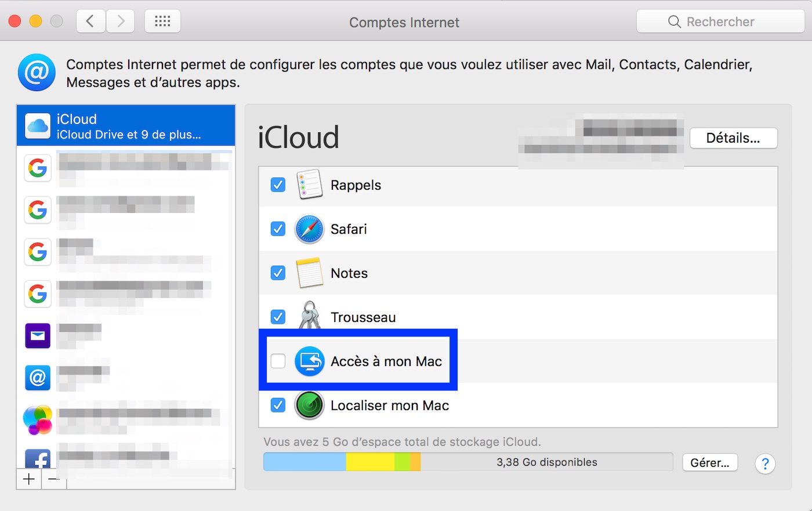Select the blue @ account in the sidebar list
Viewport: 812px width, 511px height.
(x=38, y=378)
